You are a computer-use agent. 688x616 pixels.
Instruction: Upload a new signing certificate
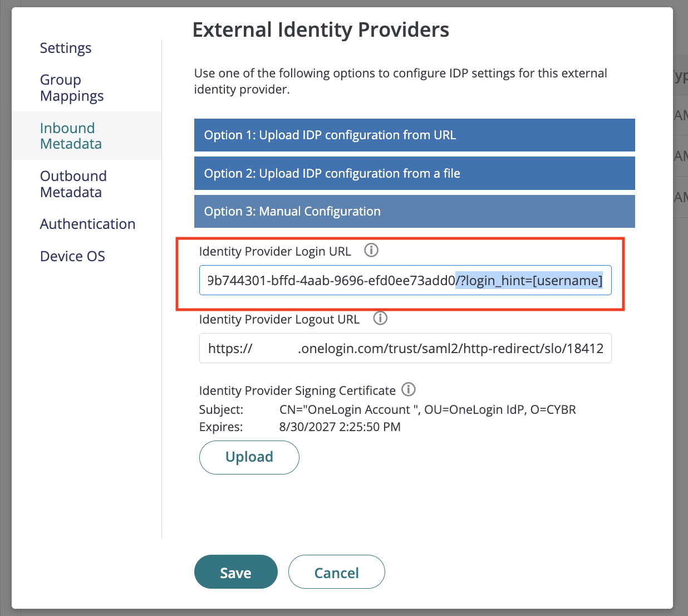tap(249, 457)
